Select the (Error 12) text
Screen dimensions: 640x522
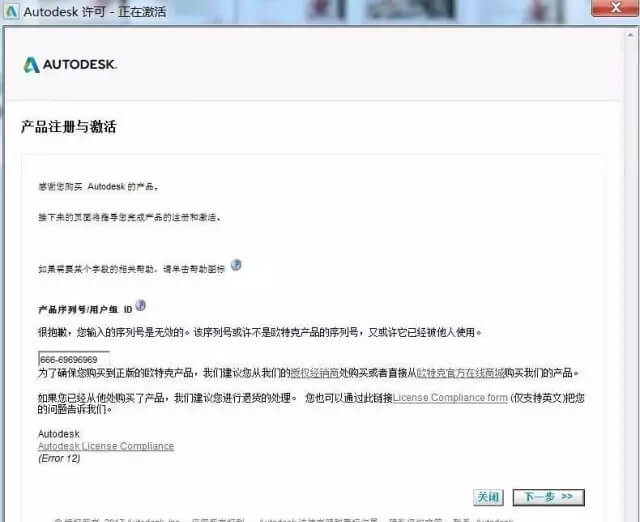59,458
